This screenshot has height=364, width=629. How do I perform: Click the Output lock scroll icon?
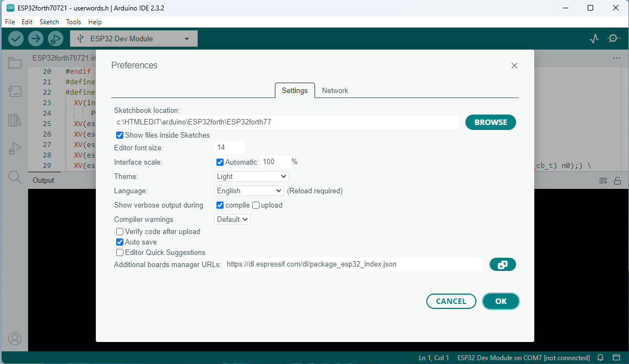coord(617,181)
